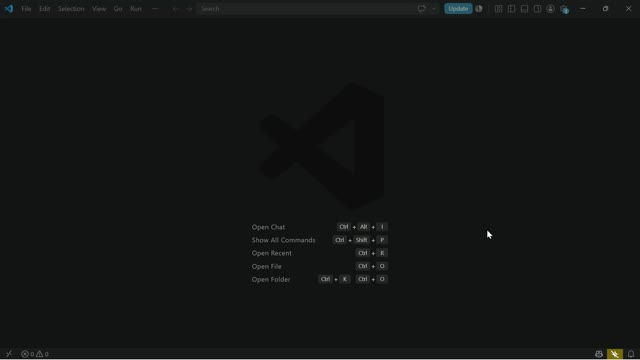Image resolution: width=640 pixels, height=360 pixels.
Task: Open chat from the title bar icon
Action: [422, 9]
